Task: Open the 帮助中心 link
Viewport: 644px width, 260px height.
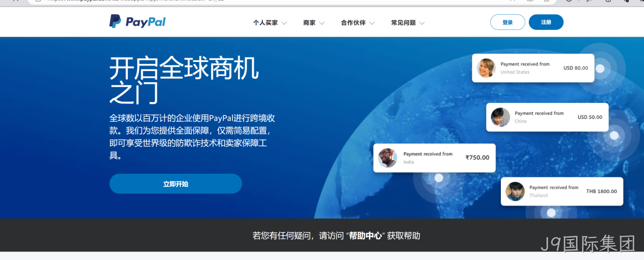Action: click(365, 236)
